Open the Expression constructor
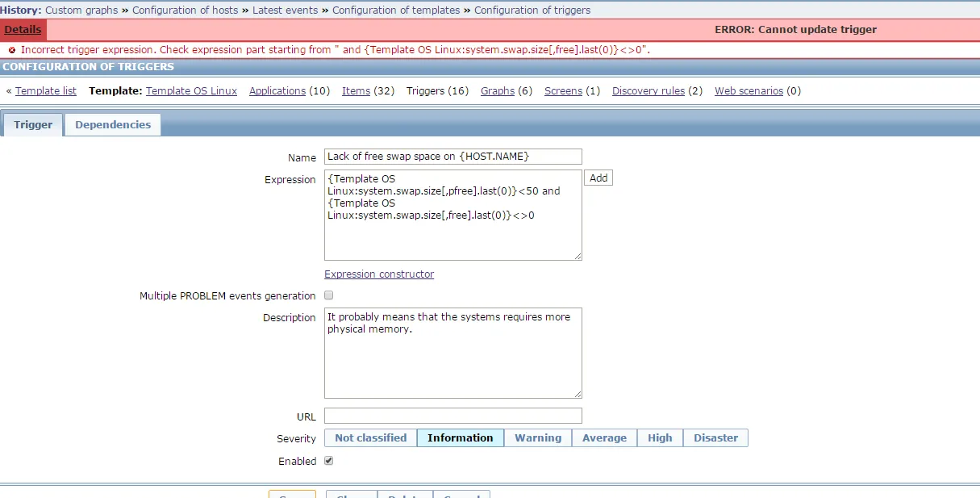Screen dimensions: 980x498 (x=379, y=274)
